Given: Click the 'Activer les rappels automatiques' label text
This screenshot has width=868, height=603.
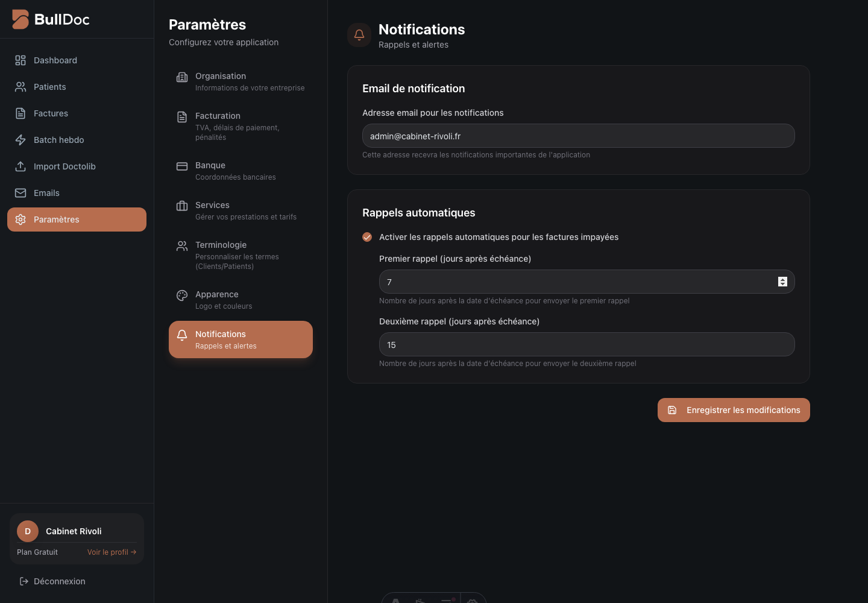Looking at the screenshot, I should (x=499, y=237).
